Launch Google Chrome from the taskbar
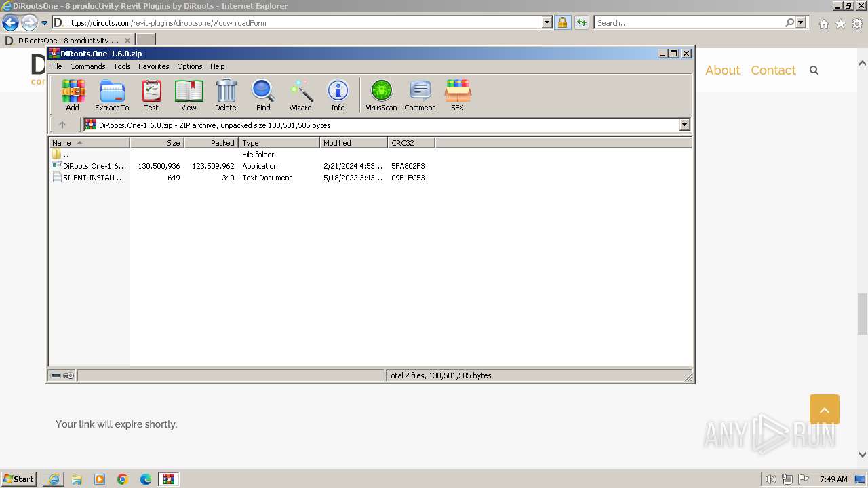The height and width of the screenshot is (488, 868). (x=123, y=479)
